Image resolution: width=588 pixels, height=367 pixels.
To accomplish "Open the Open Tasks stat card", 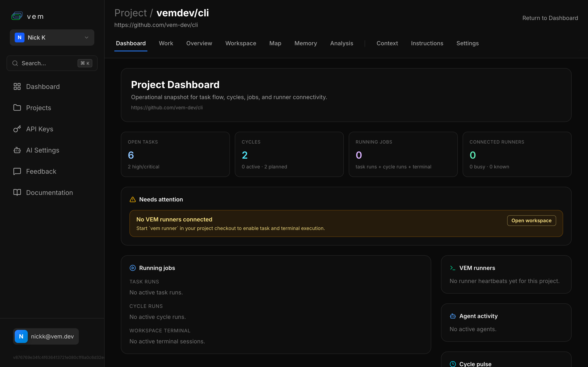I will coord(175,154).
